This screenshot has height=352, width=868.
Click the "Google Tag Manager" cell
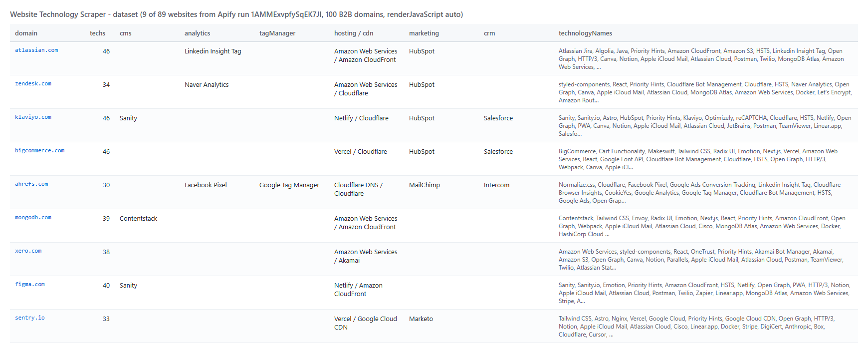[x=289, y=185]
